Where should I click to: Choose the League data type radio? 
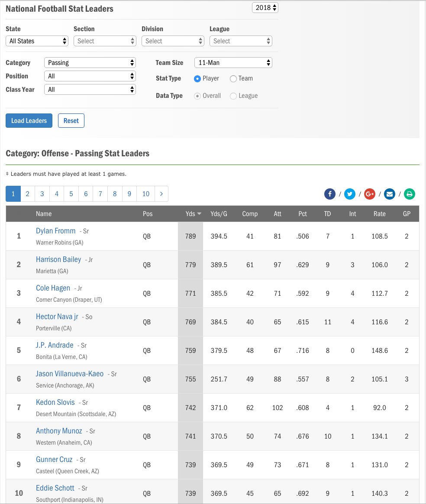point(233,96)
